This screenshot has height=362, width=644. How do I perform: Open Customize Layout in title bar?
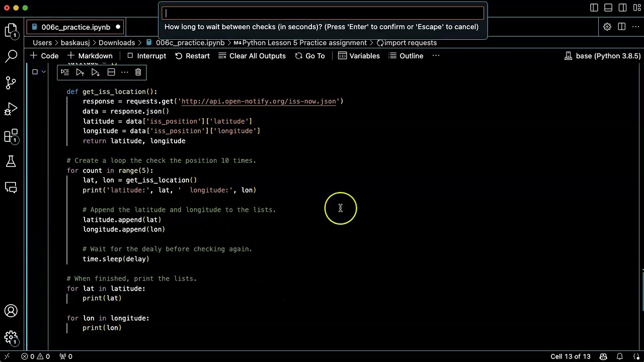tap(637, 8)
